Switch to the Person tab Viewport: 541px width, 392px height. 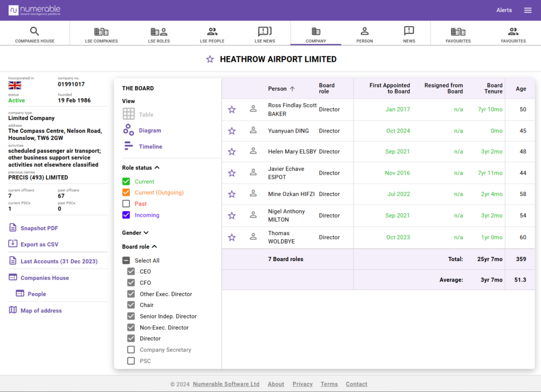click(x=365, y=34)
